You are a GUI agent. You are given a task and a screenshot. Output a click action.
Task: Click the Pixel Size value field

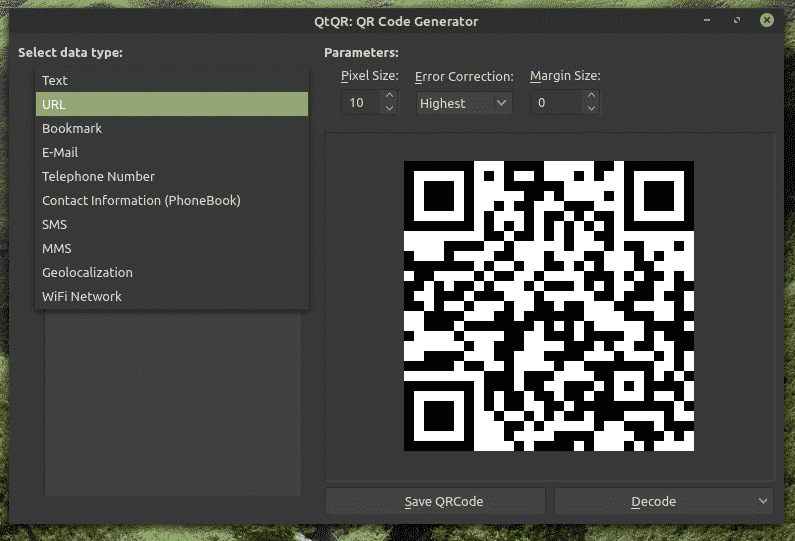point(359,103)
